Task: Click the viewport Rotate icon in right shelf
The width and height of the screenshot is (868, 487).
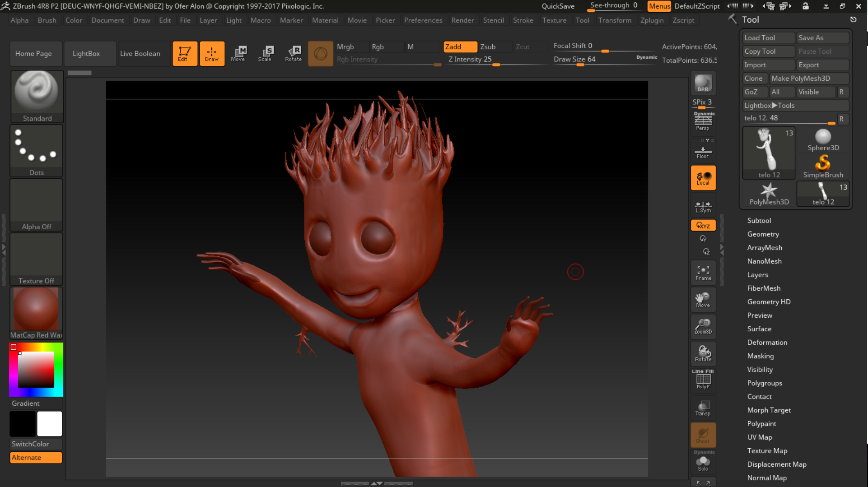Action: 703,354
